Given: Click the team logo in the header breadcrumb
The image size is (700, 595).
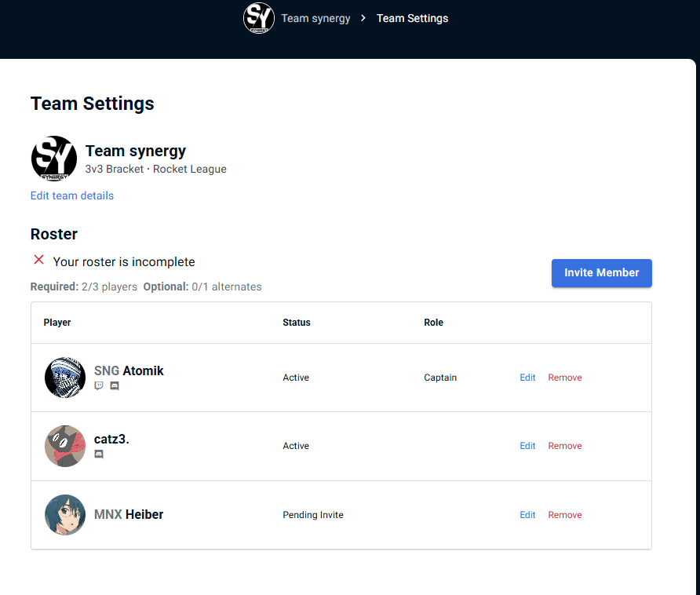Looking at the screenshot, I should click(259, 18).
